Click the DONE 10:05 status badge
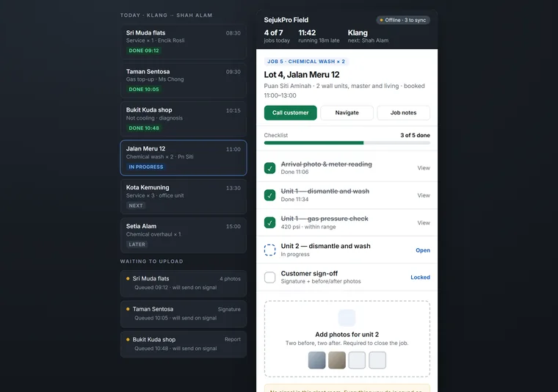Image resolution: width=558 pixels, height=392 pixels. click(x=144, y=90)
